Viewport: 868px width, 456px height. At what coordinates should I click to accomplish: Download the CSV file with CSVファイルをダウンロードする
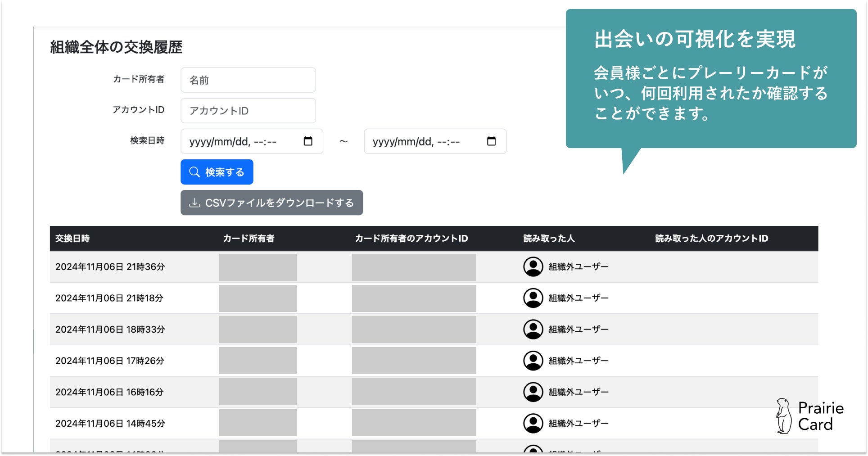271,203
